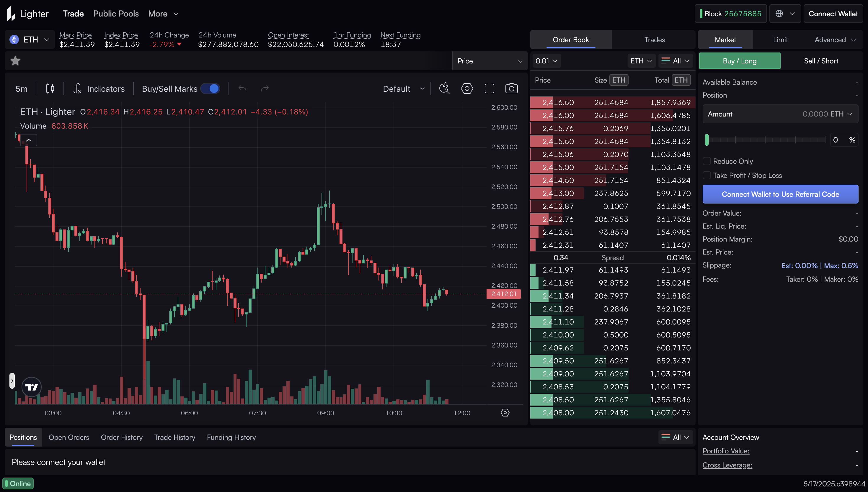Change the 5m chart interval
Viewport: 868px width, 492px height.
[21, 88]
